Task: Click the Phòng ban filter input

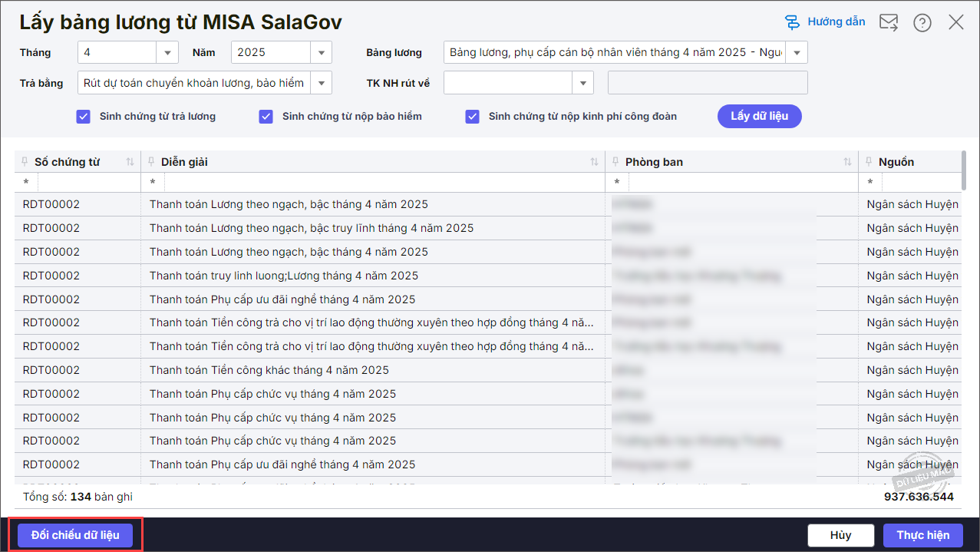Action: (x=743, y=183)
